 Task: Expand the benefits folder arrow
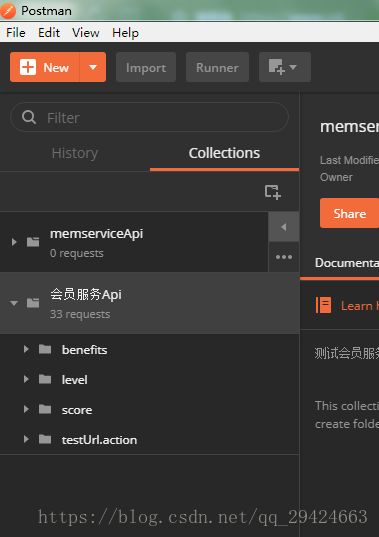(26, 349)
